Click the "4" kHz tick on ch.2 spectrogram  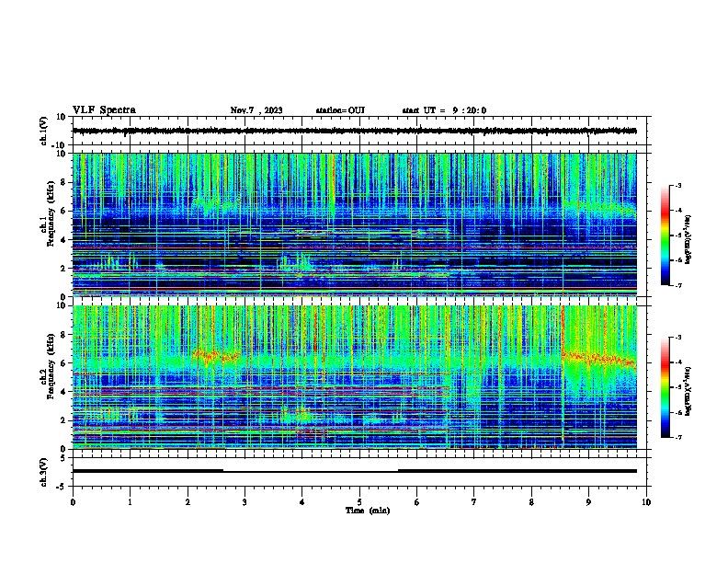pos(64,392)
